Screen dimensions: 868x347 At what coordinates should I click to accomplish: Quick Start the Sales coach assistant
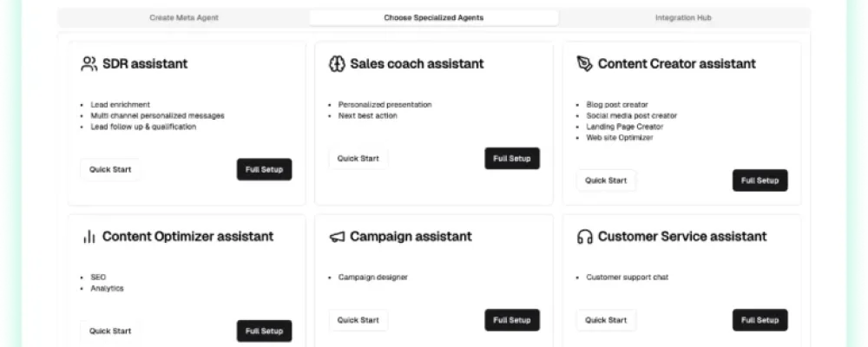358,158
